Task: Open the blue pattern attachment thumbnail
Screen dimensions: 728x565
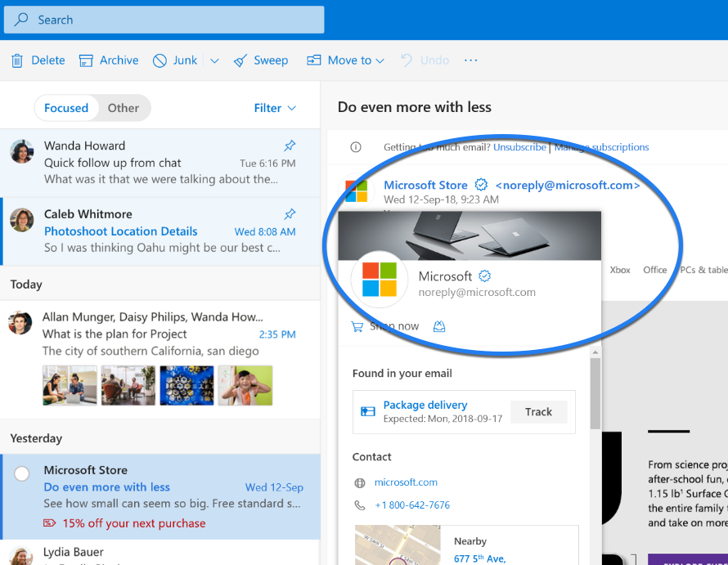Action: [186, 385]
